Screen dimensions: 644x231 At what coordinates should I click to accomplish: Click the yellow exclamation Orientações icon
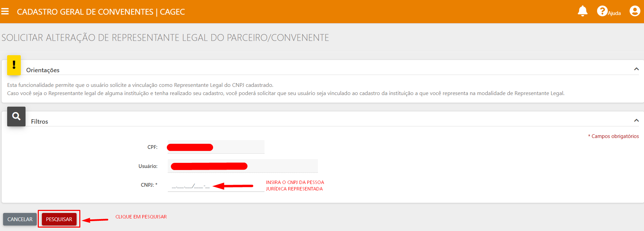(14, 65)
